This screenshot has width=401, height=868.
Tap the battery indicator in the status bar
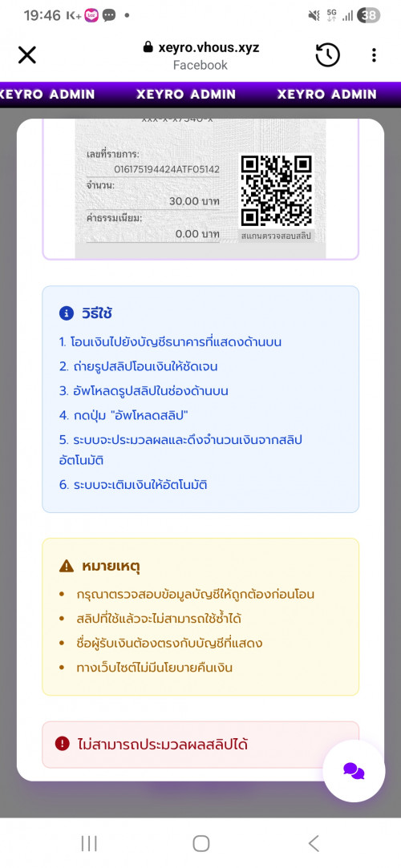pyautogui.click(x=370, y=15)
